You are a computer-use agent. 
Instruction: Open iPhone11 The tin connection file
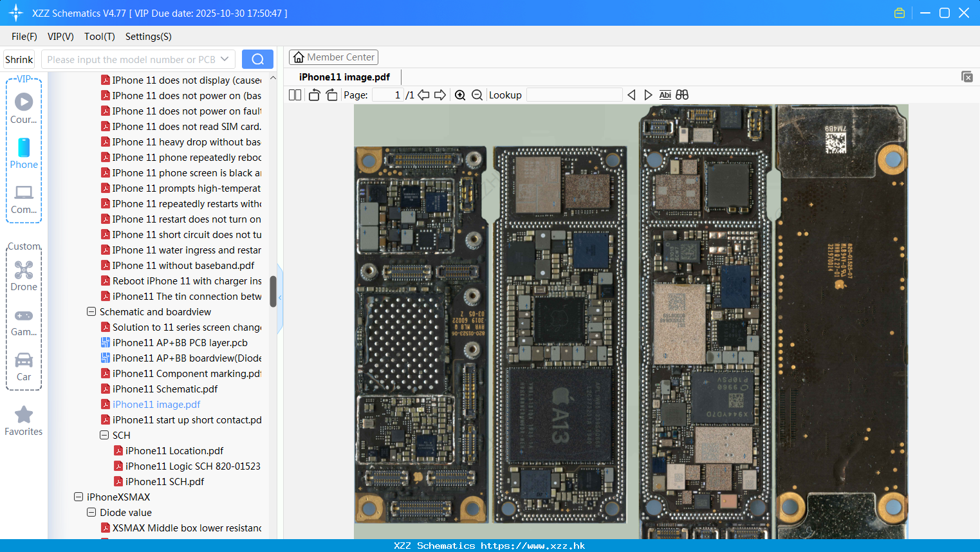(x=187, y=296)
